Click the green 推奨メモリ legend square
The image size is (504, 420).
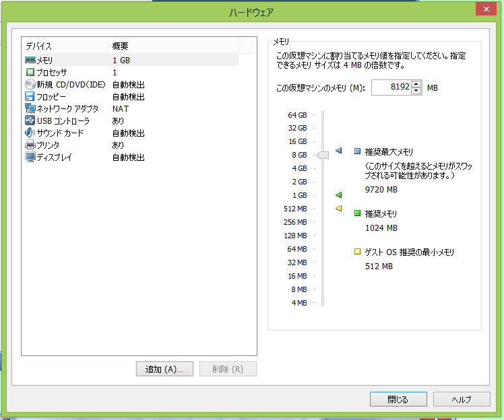pos(357,213)
